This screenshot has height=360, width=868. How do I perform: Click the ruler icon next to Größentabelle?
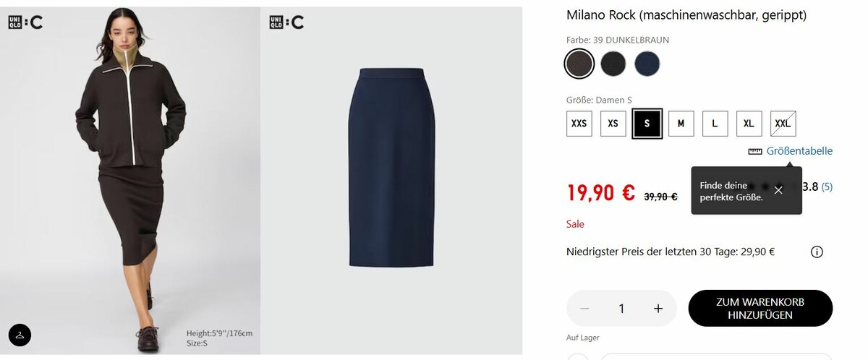[x=755, y=151]
